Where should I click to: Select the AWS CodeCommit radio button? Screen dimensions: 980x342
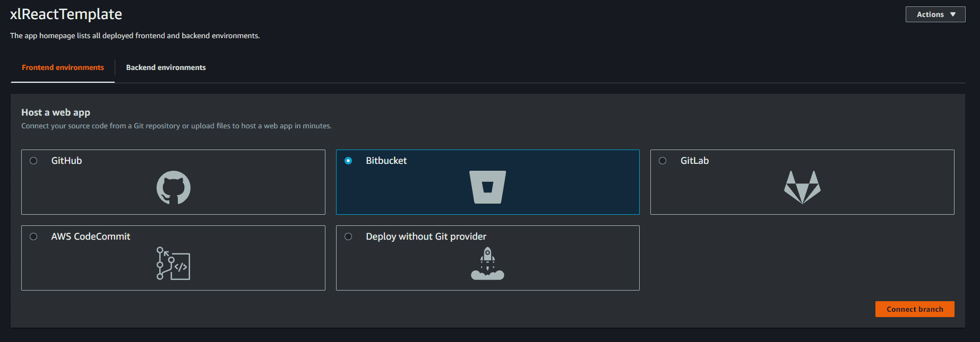point(33,236)
